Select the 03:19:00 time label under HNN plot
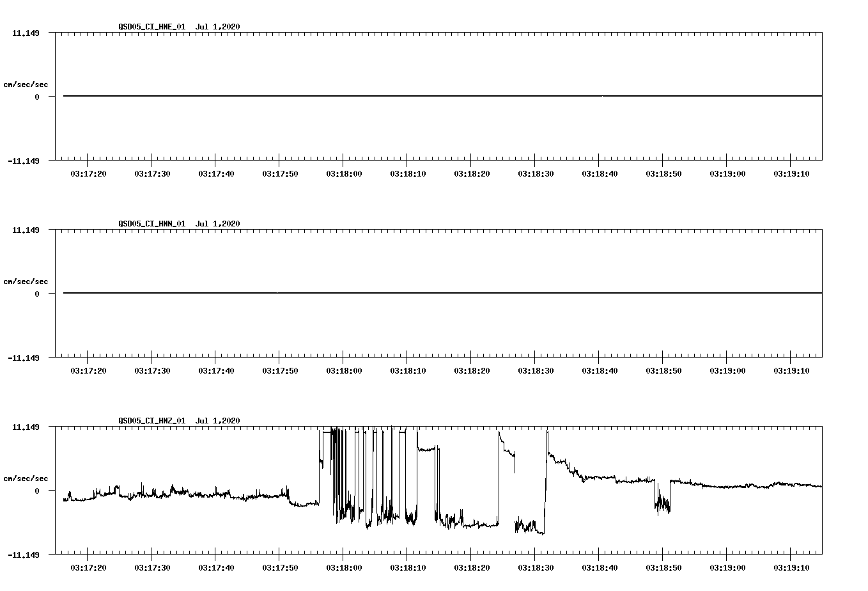Viewport: 868px width, 591px height. [727, 371]
